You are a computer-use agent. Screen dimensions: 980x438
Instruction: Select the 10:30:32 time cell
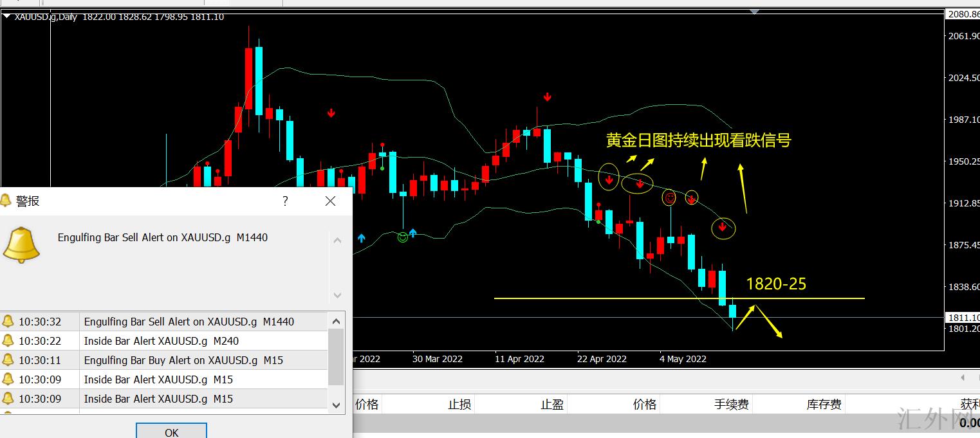pos(40,322)
